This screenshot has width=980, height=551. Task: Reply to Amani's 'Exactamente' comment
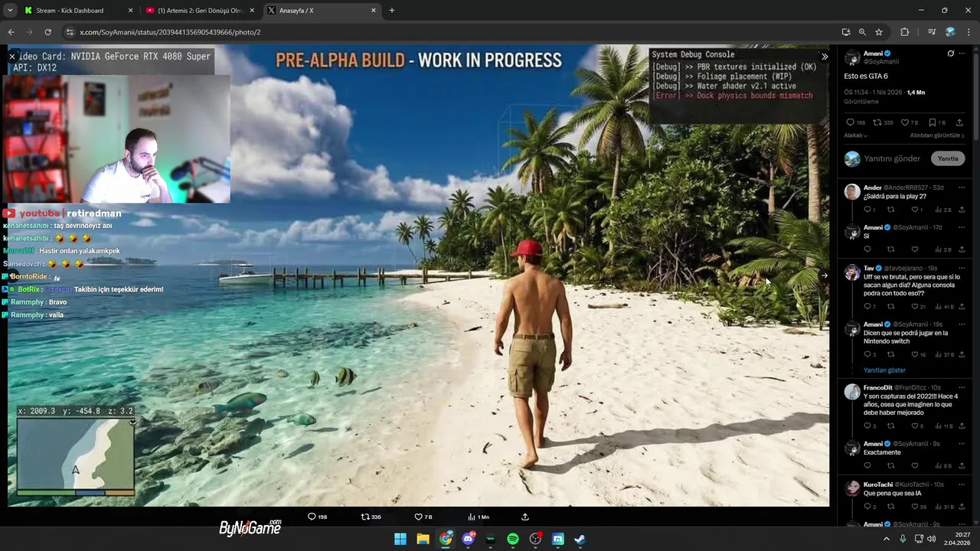pos(867,465)
